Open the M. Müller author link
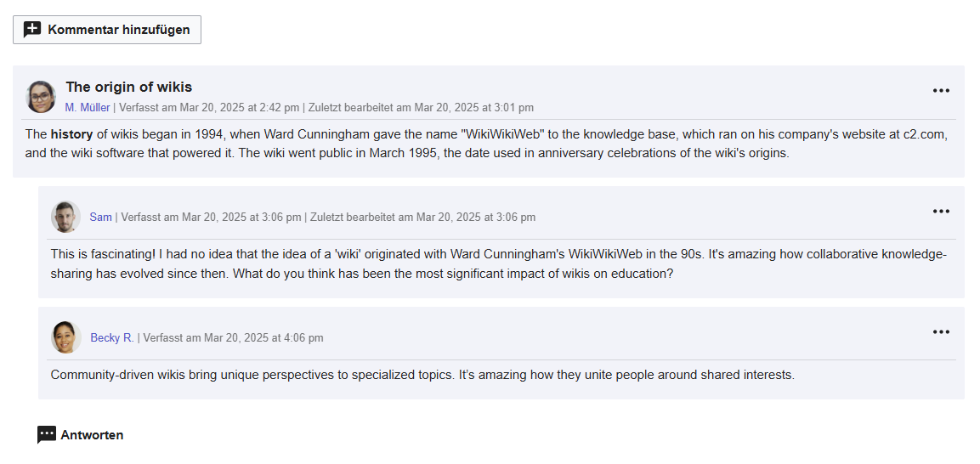 pyautogui.click(x=88, y=108)
